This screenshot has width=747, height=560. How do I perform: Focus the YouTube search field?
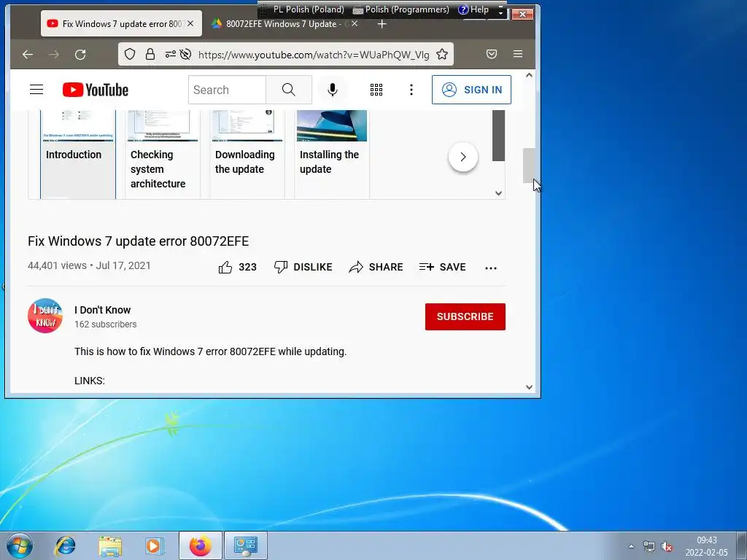228,90
